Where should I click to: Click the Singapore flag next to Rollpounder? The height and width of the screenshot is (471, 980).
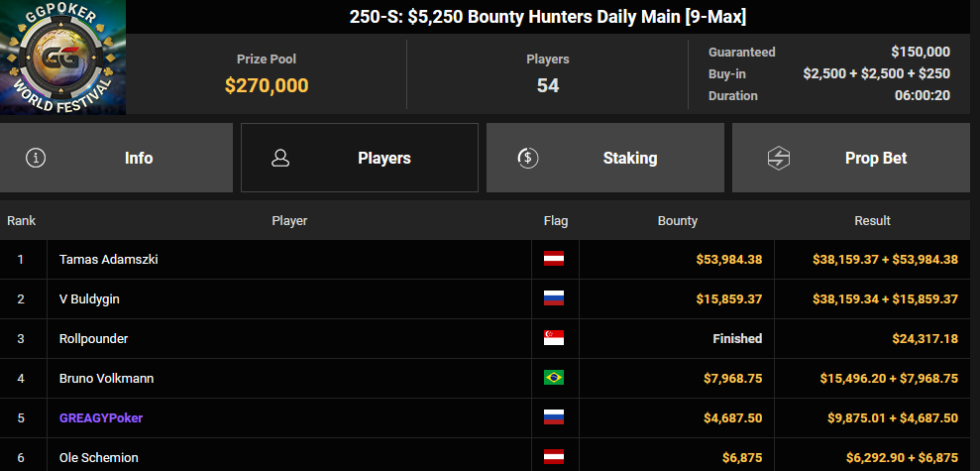tap(554, 338)
